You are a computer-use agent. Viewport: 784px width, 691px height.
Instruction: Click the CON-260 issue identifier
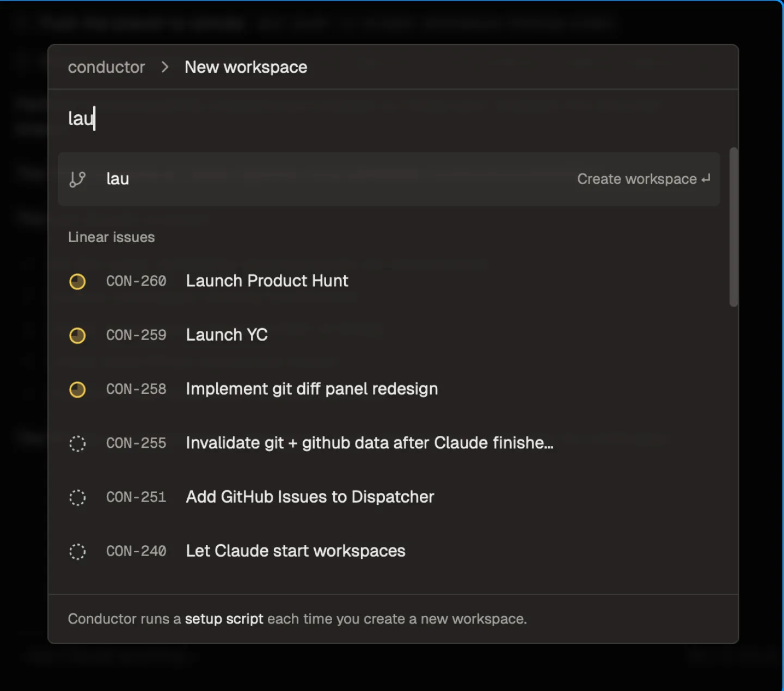tap(136, 281)
